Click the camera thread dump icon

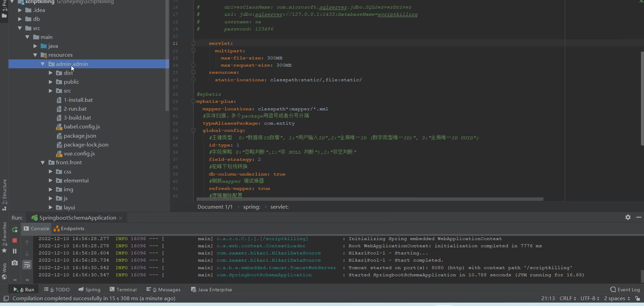coord(15,263)
